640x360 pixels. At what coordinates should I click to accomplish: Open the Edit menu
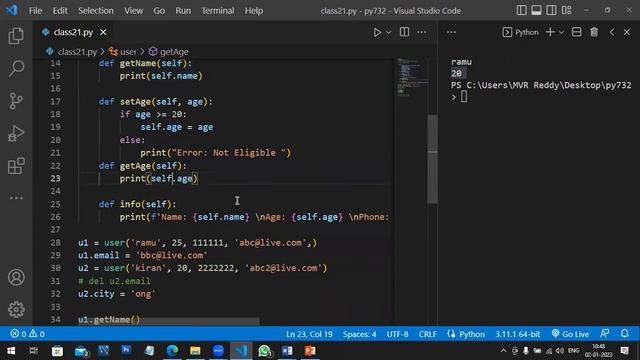click(60, 11)
